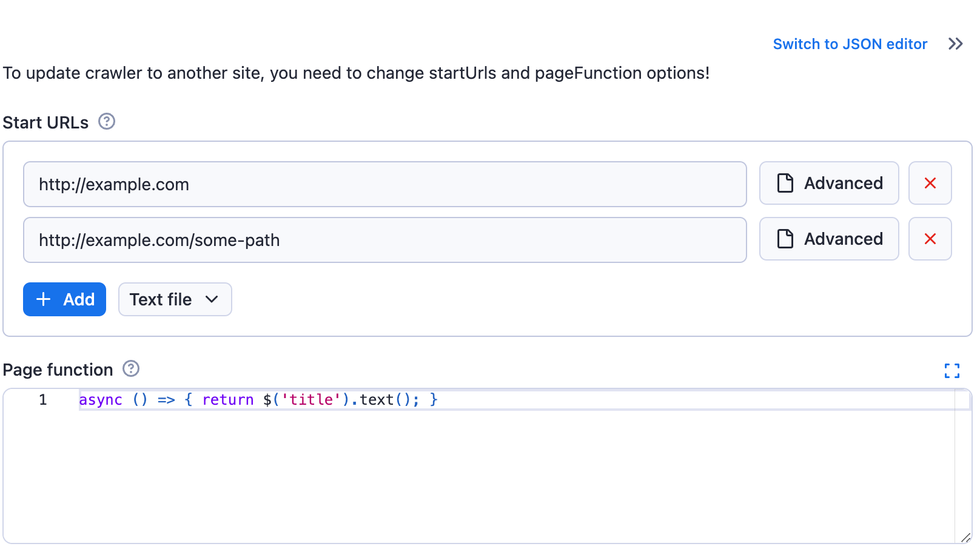Delete the some-path start URL entry

tap(930, 239)
